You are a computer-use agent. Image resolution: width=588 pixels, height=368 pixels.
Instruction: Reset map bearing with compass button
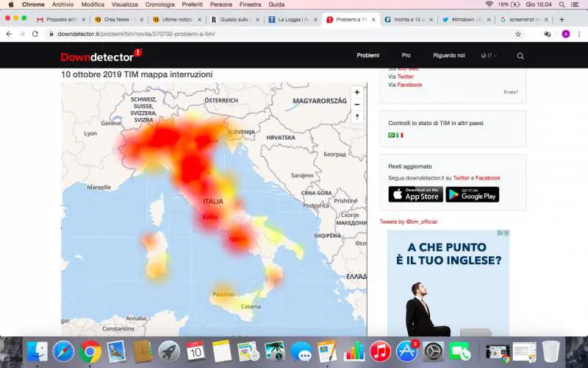point(357,117)
